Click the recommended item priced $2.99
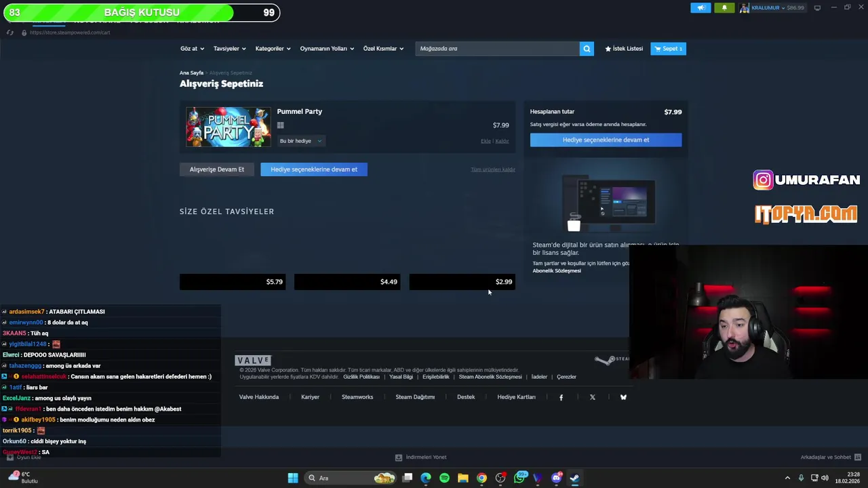Viewport: 868px width, 488px height. pos(462,282)
